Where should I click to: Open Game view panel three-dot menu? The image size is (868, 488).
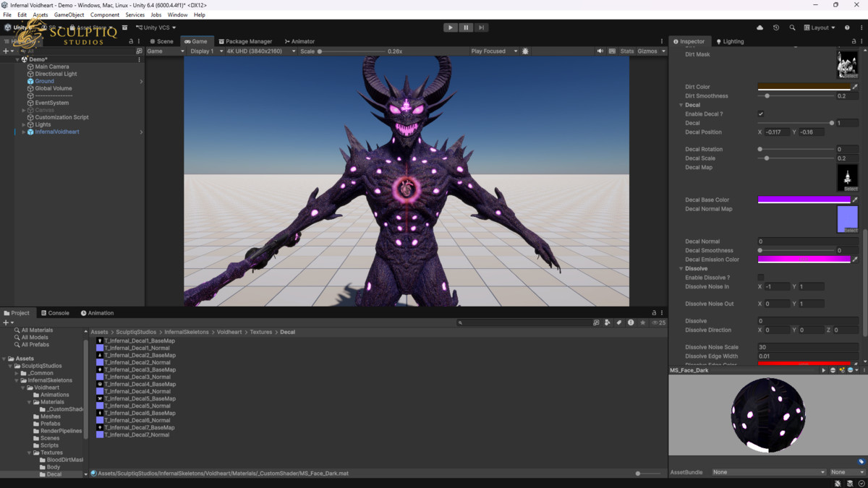coord(661,41)
